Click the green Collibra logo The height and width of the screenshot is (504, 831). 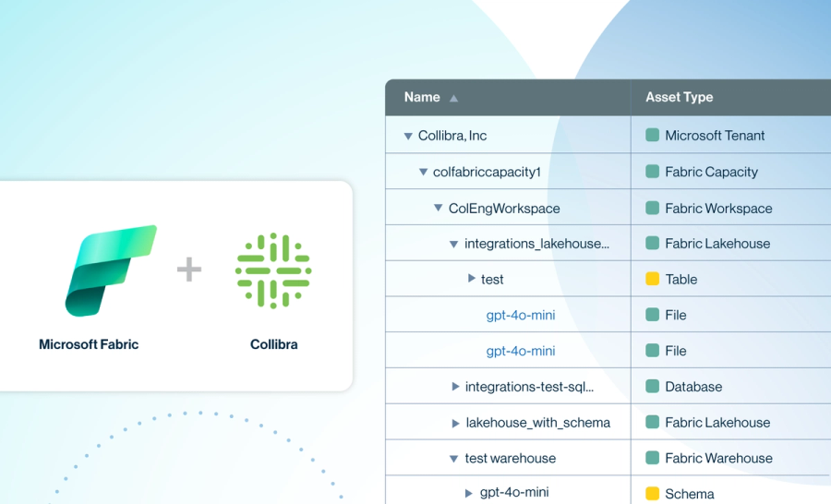click(x=273, y=270)
